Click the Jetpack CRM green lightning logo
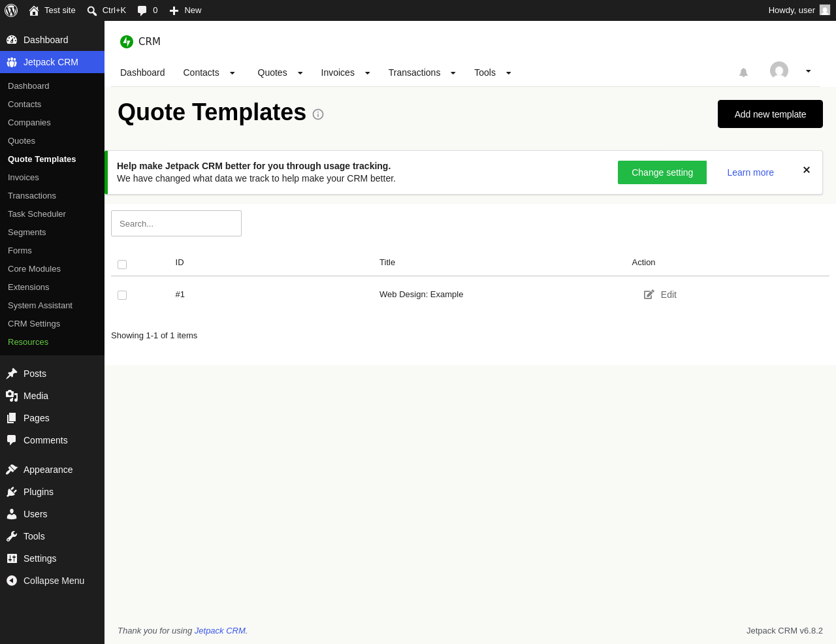Image resolution: width=836 pixels, height=644 pixels. tap(127, 42)
